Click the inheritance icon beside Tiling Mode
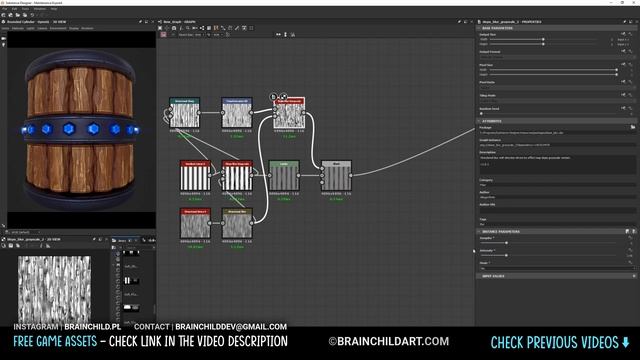 623,95
